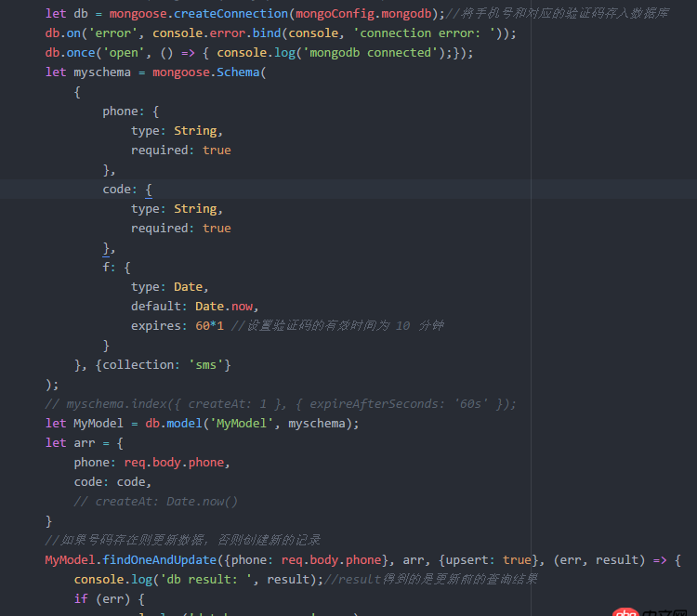Viewport: 697px width, 616px height.
Task: Click 'Schema' in mongoose.Schema call
Action: (238, 72)
